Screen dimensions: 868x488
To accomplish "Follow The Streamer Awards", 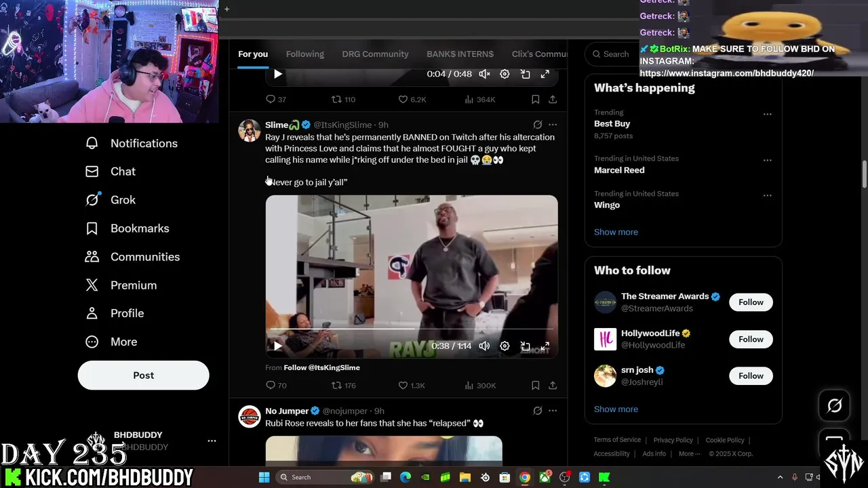I will click(x=751, y=302).
